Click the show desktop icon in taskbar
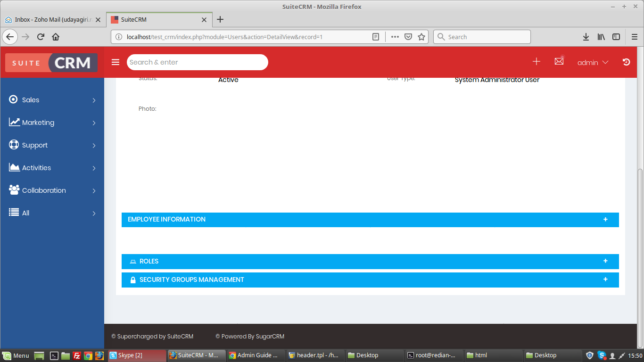 tap(39, 356)
